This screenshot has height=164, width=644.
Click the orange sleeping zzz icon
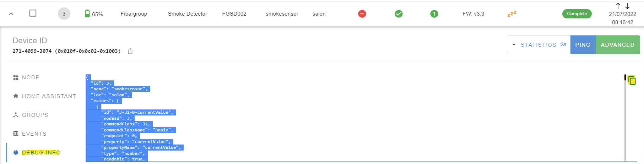(512, 14)
